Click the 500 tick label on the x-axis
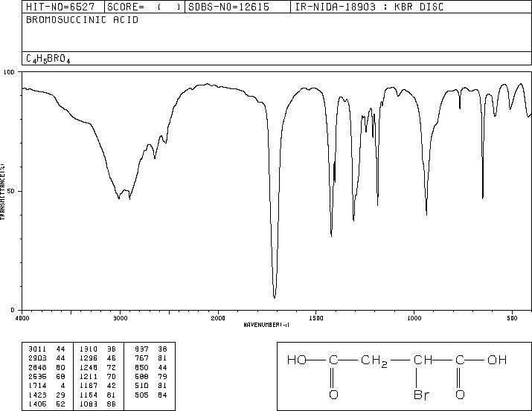This screenshot has width=532, height=411. 512,318
